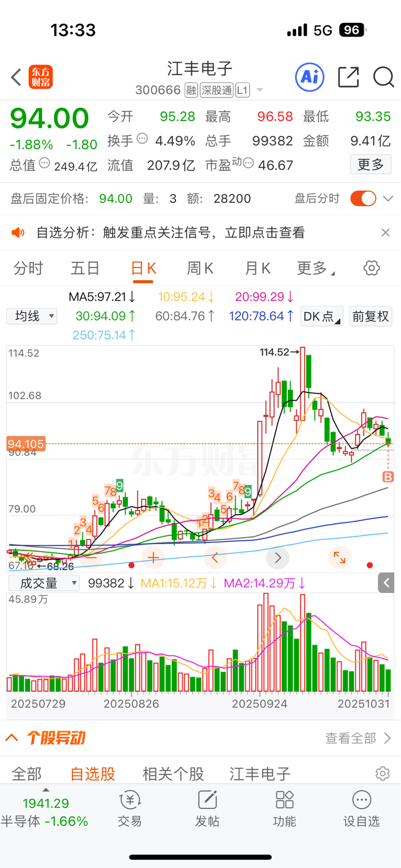Tap the chart zoom-out minus icon
Screen dimensions: 401x868
click(91, 558)
